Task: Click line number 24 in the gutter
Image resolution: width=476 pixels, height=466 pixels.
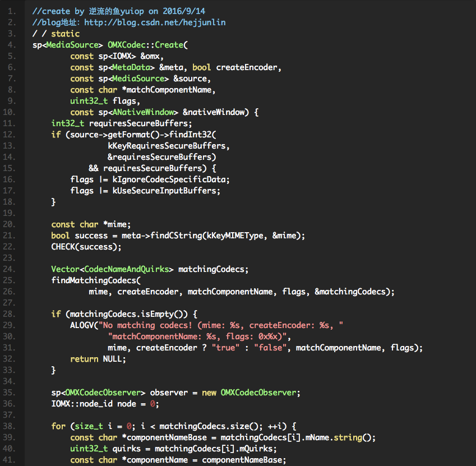Action: pyautogui.click(x=12, y=269)
